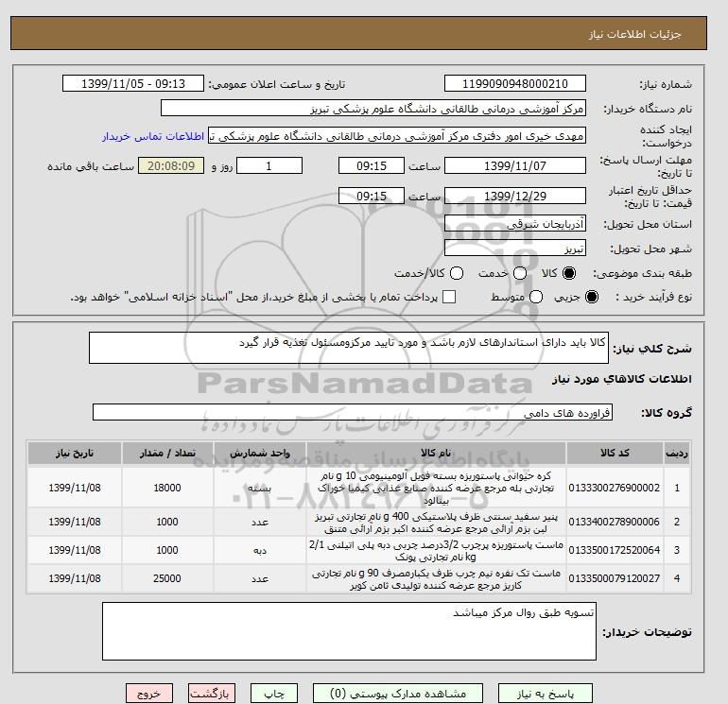Screen dimensions: 728x704
Task: Click the ماست پاستوریزه پرچرب item name
Action: pos(436,550)
